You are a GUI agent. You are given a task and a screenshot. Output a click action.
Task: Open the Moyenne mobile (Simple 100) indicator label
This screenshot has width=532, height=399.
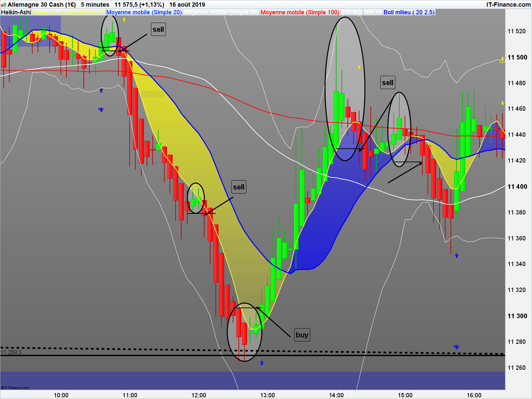click(300, 12)
